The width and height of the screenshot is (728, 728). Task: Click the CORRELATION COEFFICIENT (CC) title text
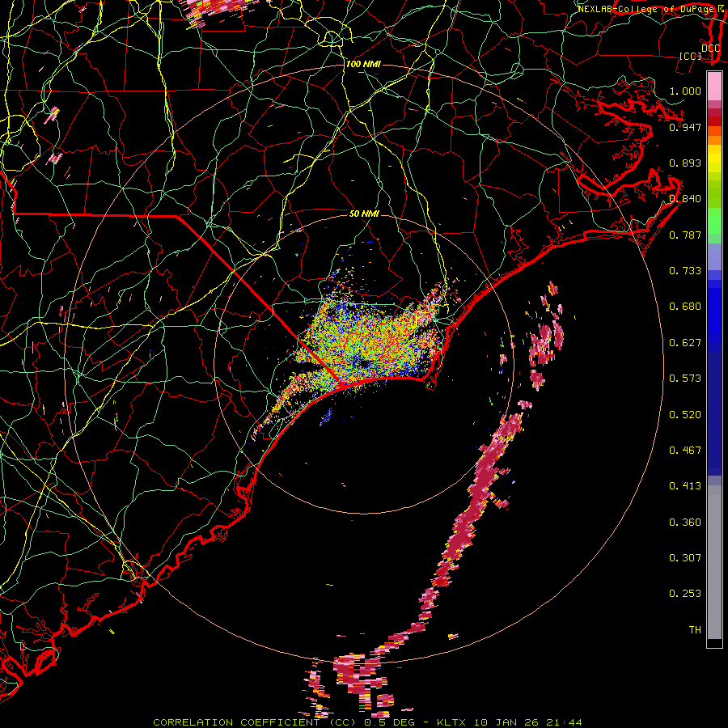point(256,722)
